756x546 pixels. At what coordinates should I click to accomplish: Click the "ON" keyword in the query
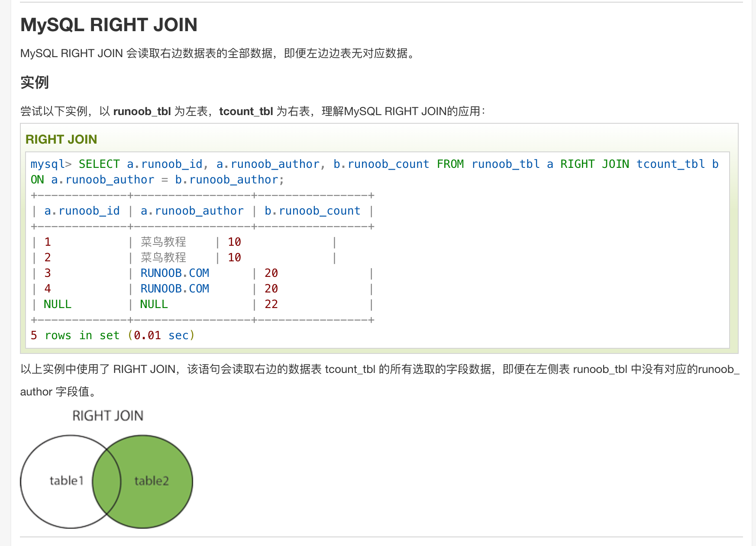click(38, 180)
